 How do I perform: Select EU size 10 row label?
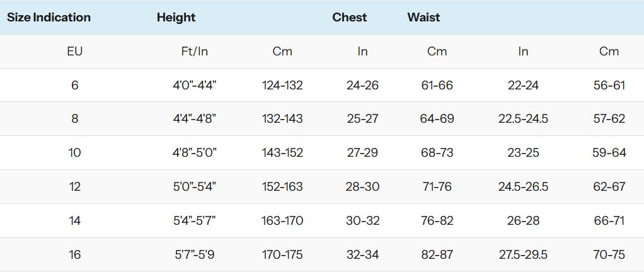tap(75, 152)
